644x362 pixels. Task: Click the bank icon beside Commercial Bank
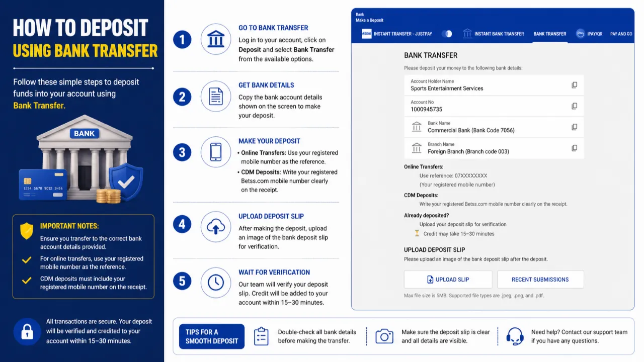(x=417, y=127)
